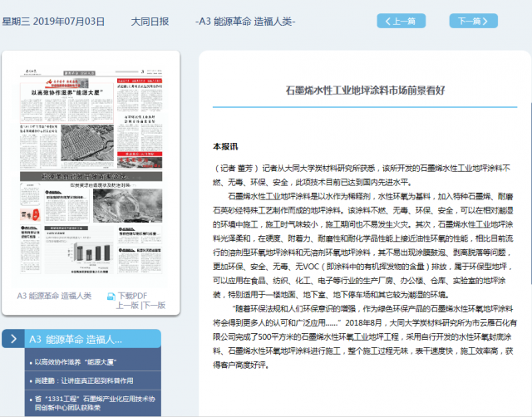Click the A3 能源革命 造福人类 caption under thumbnail

[54, 296]
